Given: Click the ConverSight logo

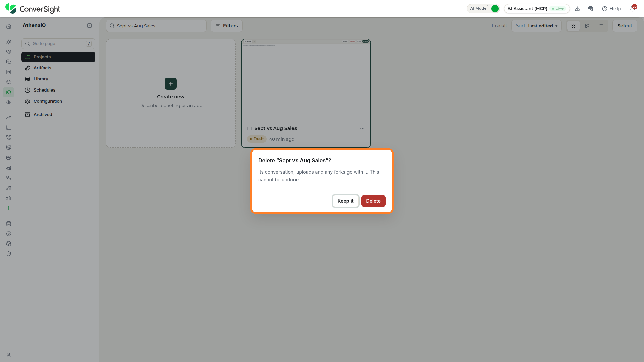Looking at the screenshot, I should click(x=33, y=9).
